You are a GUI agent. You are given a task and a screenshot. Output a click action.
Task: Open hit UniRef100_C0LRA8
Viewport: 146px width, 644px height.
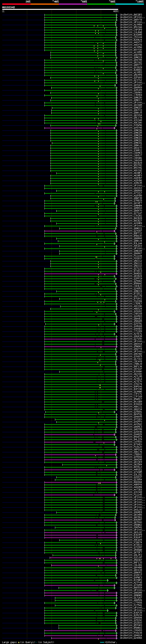tap(131, 32)
